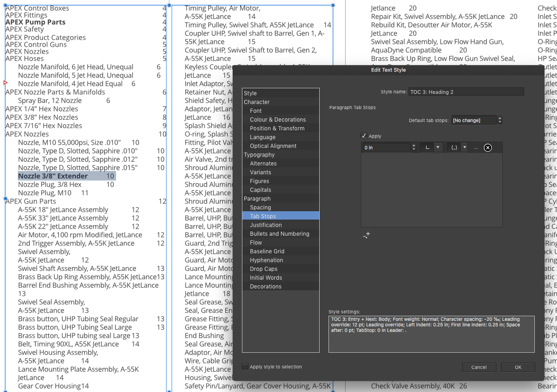Select Style in the category list
The image size is (557, 392).
281,93
